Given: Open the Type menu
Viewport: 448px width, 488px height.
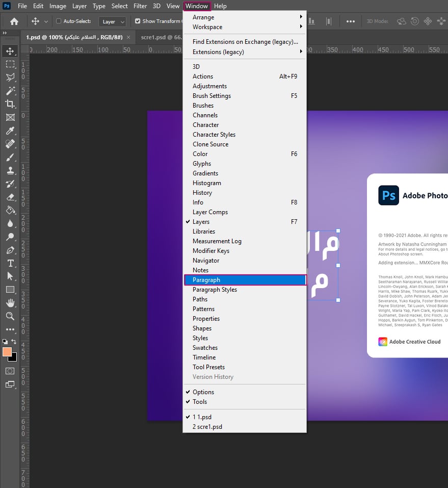Looking at the screenshot, I should coord(99,6).
